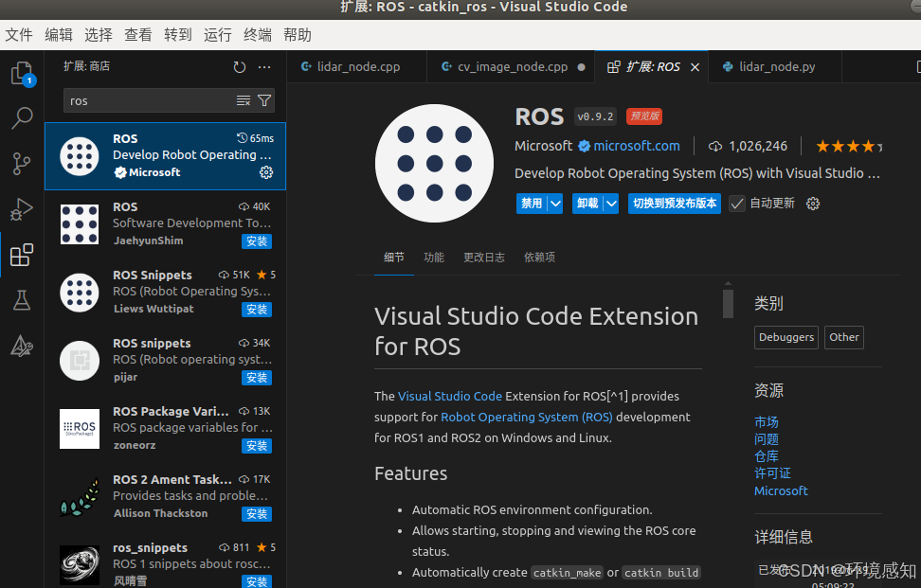
Task: Clear extension search results icon
Action: (x=244, y=101)
